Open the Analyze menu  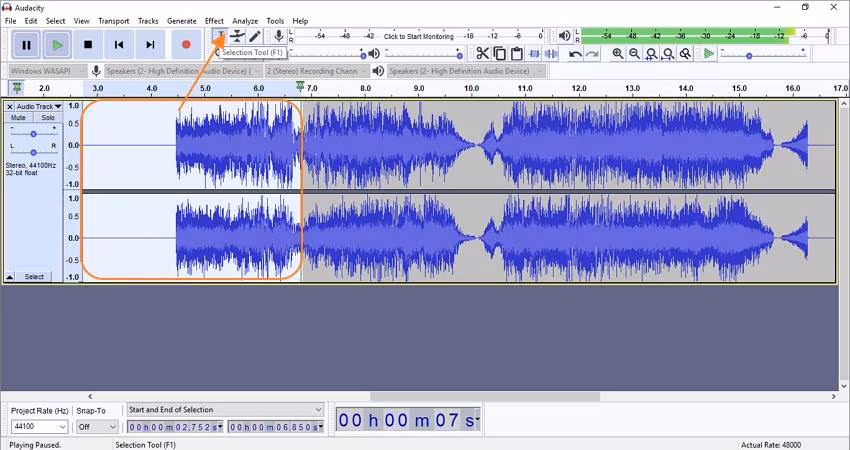point(245,21)
